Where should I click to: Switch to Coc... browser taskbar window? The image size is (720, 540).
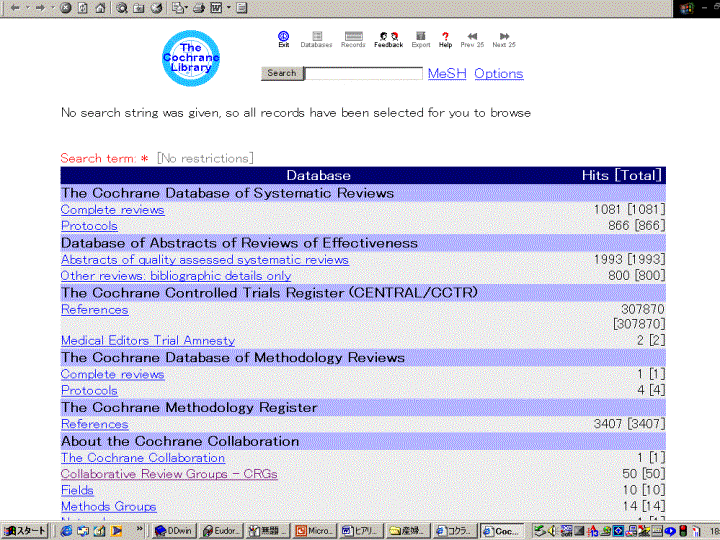pos(503,531)
